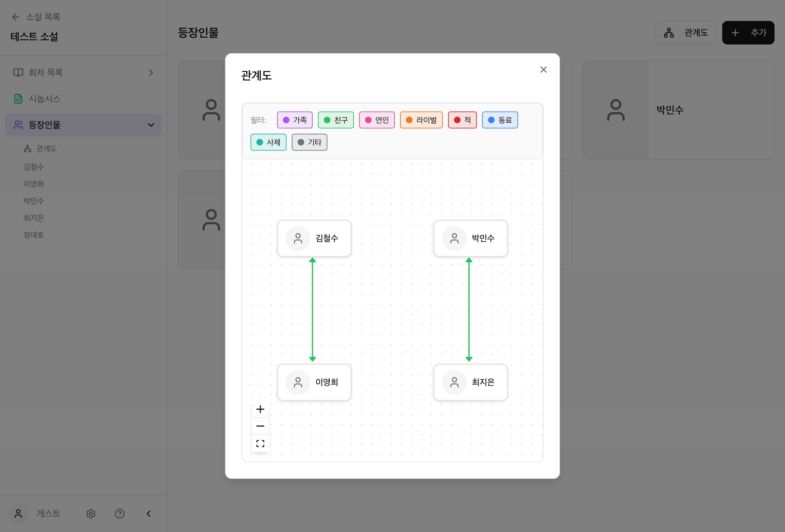The image size is (785, 532).
Task: Expand the 회차 목록 chevron
Action: [x=151, y=73]
